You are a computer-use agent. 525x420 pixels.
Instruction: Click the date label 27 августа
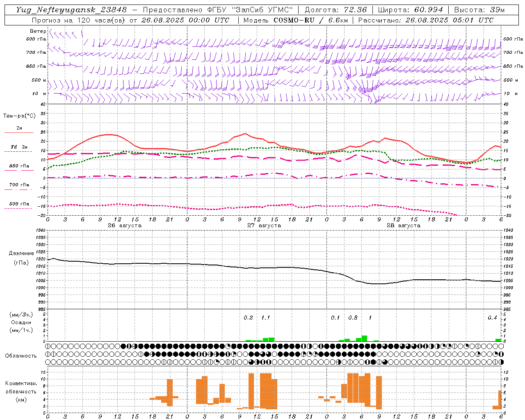tap(264, 226)
